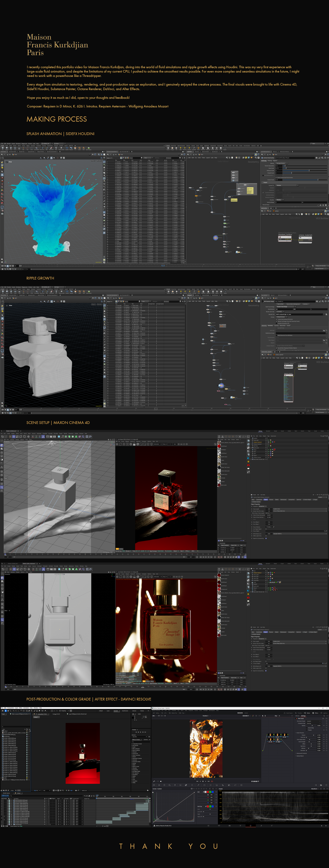Viewport: 329px width, 868px height.
Task: Open Film Grain Preset dropdown in DaVinci
Action: [x=313, y=721]
